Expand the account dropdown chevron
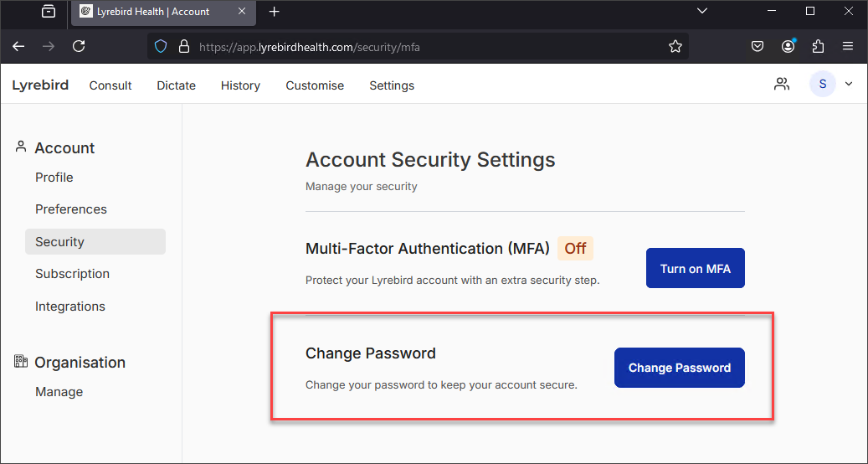This screenshot has height=464, width=868. 849,84
